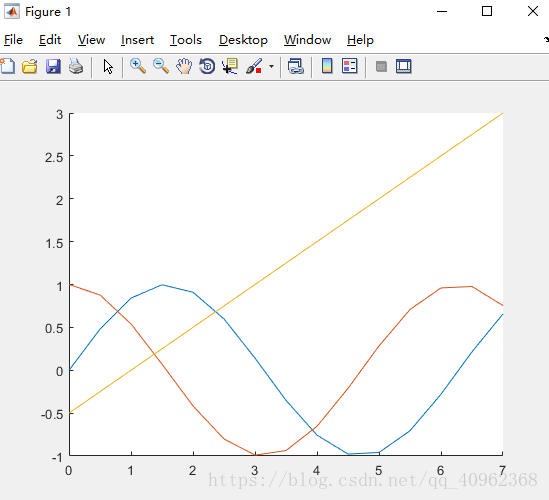Click the x-axis label 6
Screen dimensions: 549x500
tap(440, 471)
